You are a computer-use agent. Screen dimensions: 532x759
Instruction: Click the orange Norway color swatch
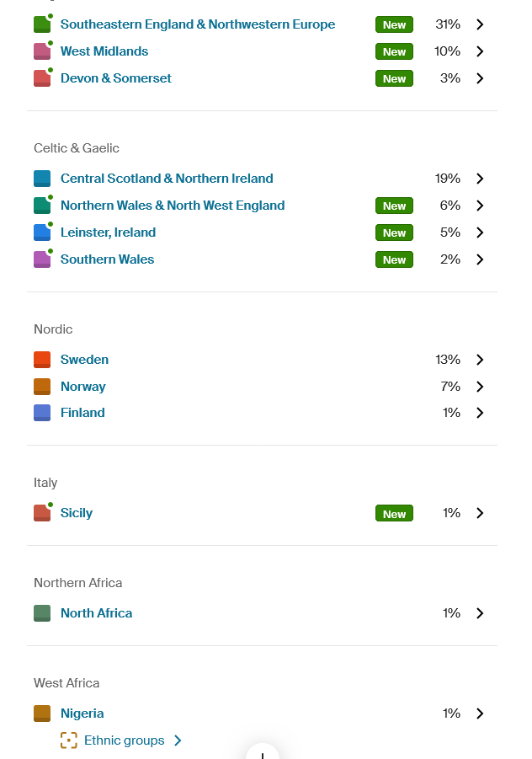click(42, 387)
